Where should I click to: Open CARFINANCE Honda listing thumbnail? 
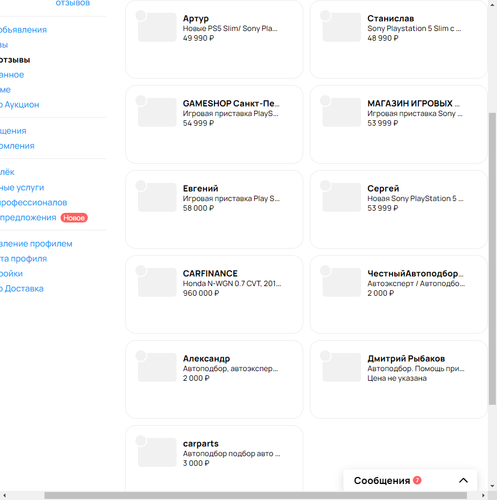coord(157,282)
